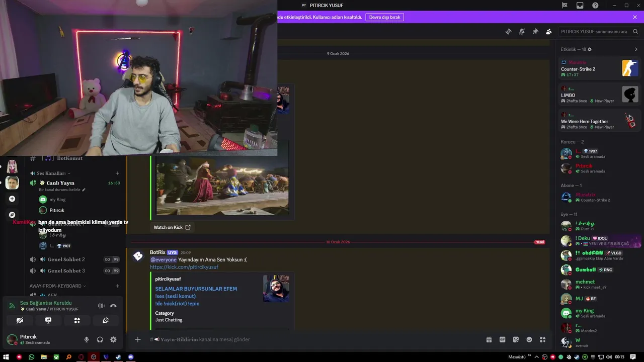
Task: Toggle noise suppression waveform icon
Action: [x=101, y=306]
